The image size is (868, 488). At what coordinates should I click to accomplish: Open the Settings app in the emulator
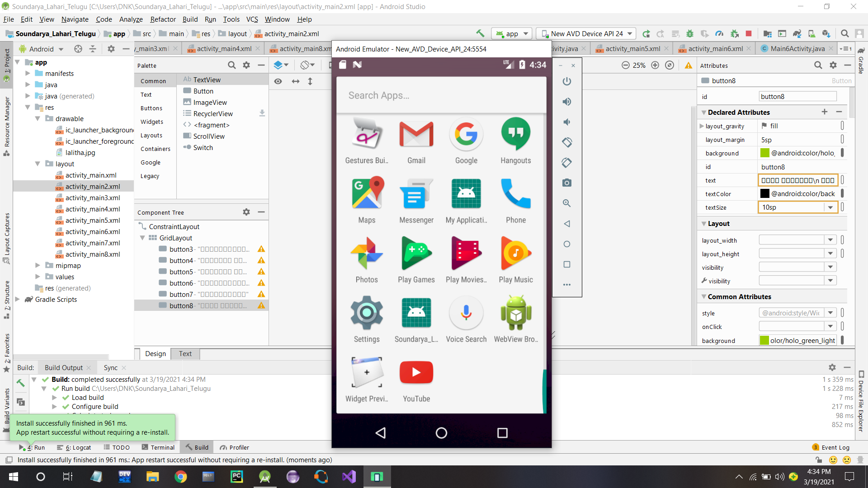(367, 313)
